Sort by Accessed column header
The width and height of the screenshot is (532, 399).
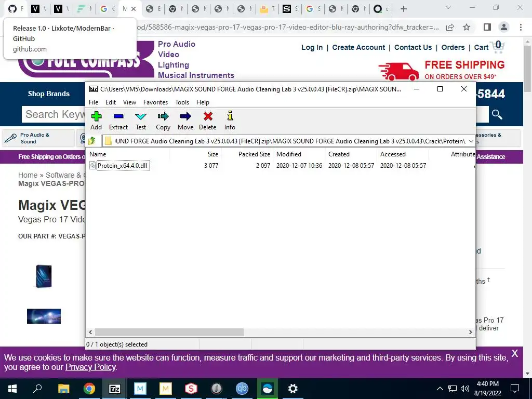coord(393,154)
